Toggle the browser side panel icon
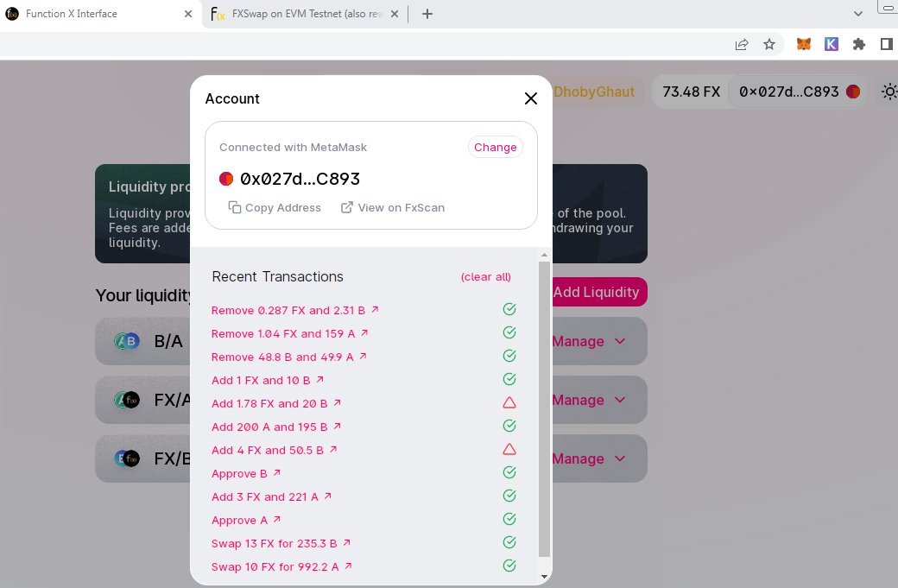The width and height of the screenshot is (898, 588). point(886,44)
